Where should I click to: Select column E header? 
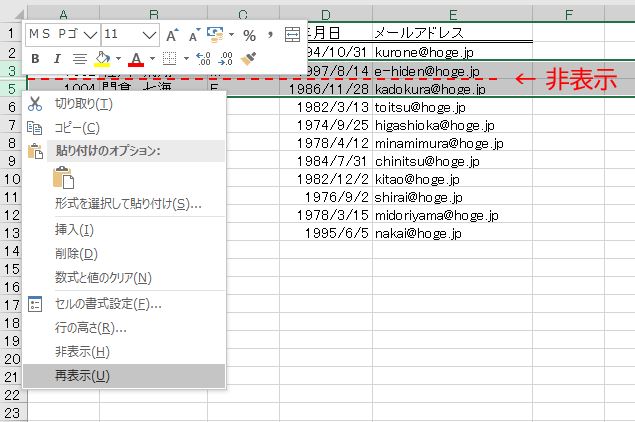[x=452, y=14]
